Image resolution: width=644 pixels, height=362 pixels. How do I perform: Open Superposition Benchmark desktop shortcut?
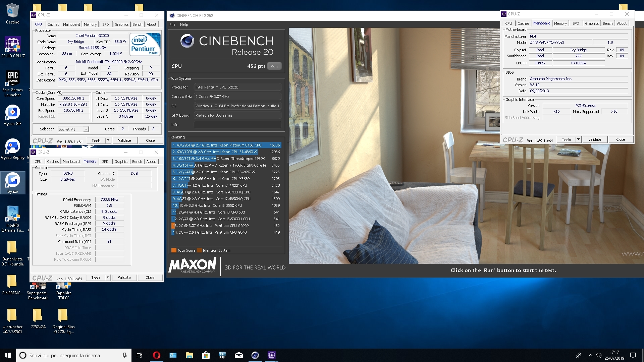[38, 292]
